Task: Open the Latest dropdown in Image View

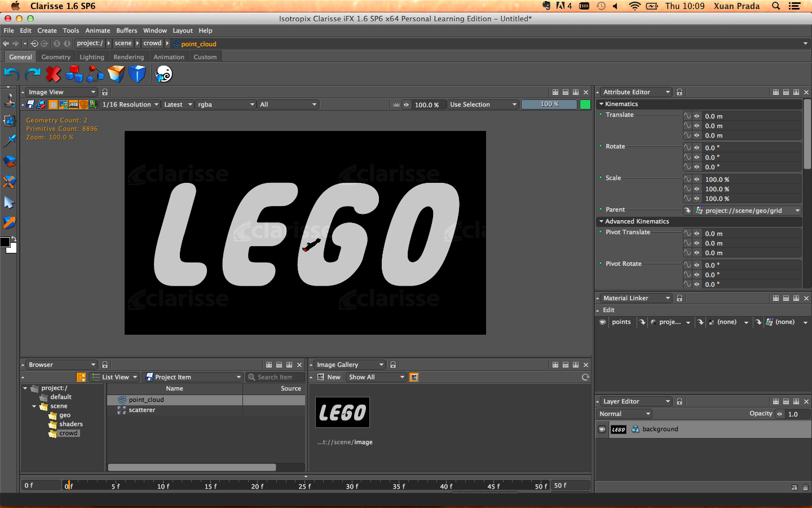Action: 178,104
